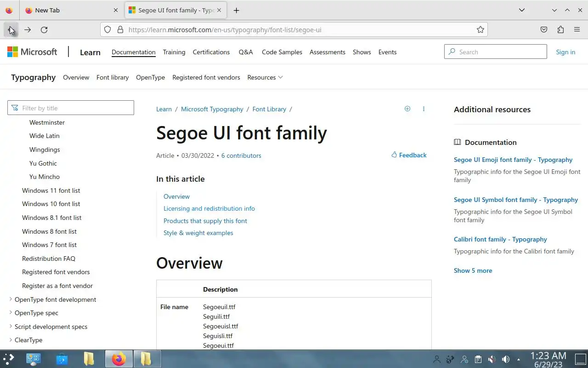The width and height of the screenshot is (588, 368).
Task: Open Calibri font family resource link
Action: pos(500,239)
